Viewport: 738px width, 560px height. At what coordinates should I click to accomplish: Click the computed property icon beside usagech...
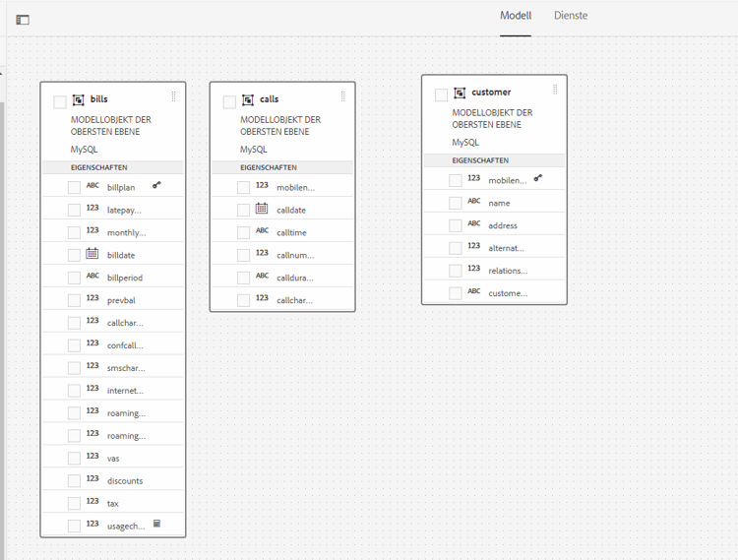[157, 524]
